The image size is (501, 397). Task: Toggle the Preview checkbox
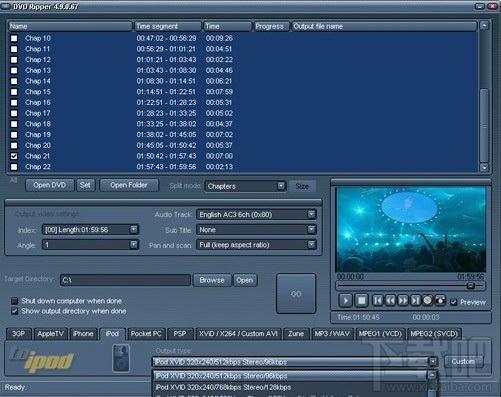coord(453,302)
